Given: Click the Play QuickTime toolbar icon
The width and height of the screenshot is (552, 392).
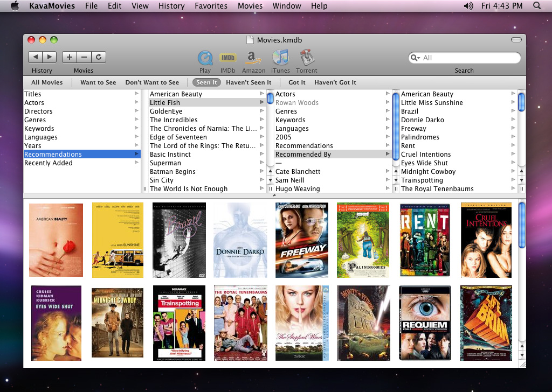Looking at the screenshot, I should [x=205, y=58].
